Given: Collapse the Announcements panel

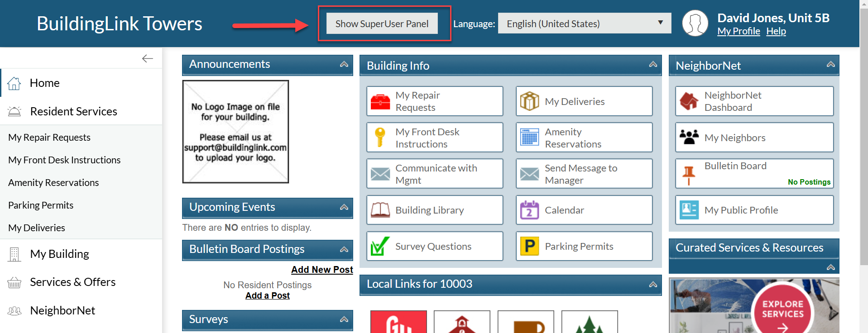Looking at the screenshot, I should [x=344, y=64].
